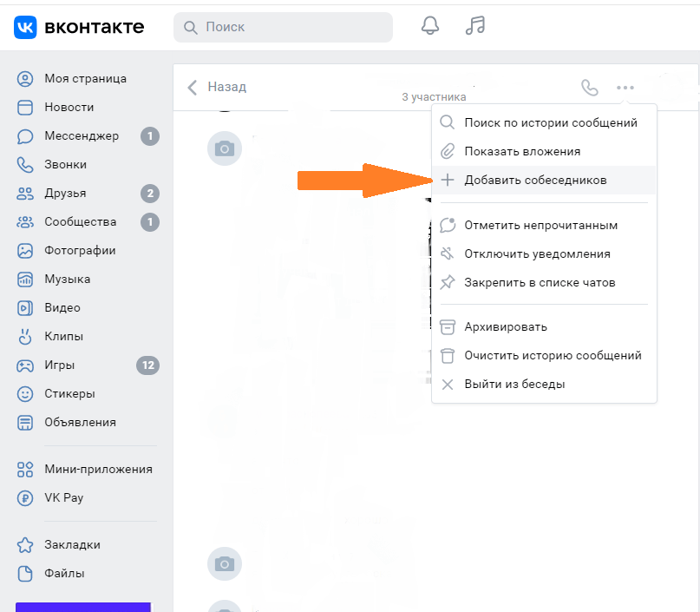Go to Стикеры in sidebar
Viewport: 700px width, 612px height.
pyautogui.click(x=69, y=393)
